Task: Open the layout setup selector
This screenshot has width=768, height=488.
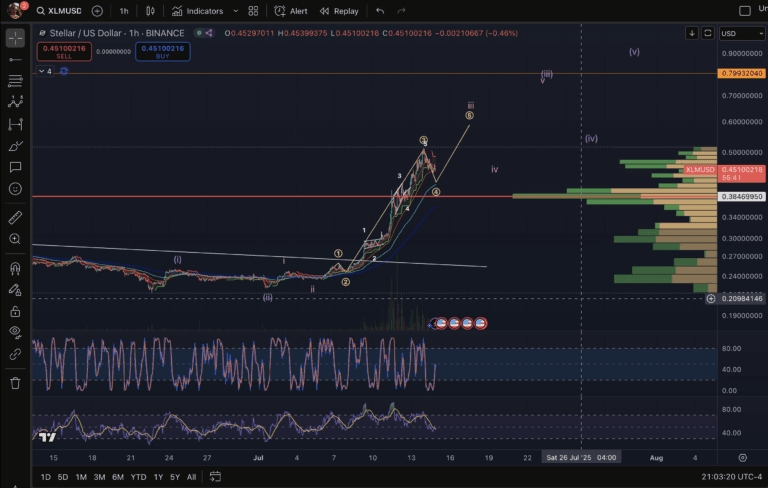Action: tap(745, 11)
